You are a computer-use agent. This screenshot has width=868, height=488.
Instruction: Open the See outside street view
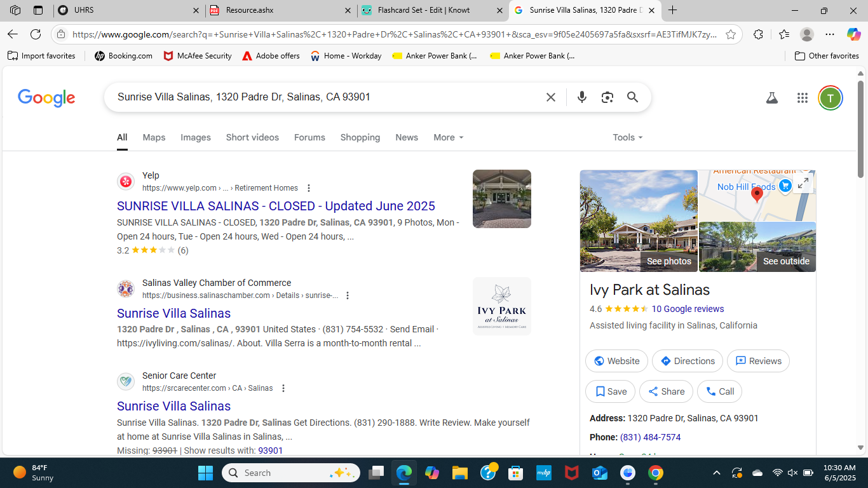[x=757, y=247]
